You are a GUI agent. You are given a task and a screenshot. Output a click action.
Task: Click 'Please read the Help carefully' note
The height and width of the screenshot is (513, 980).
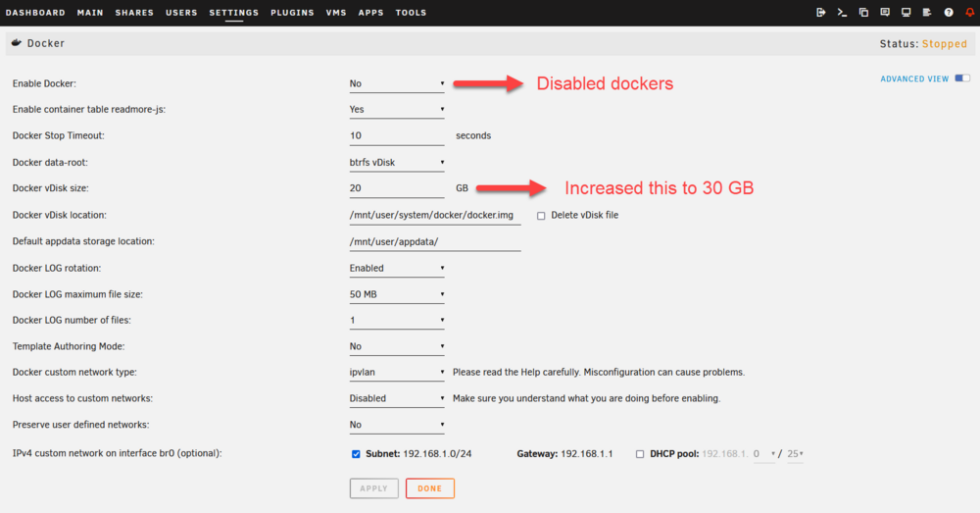click(x=599, y=372)
